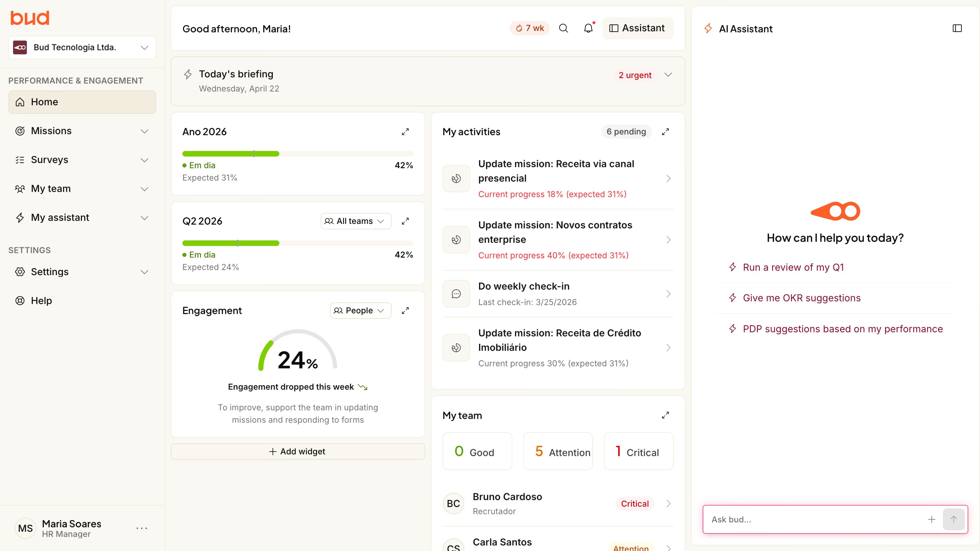Click the notifications bell icon
The height and width of the screenshot is (551, 980).
click(588, 28)
